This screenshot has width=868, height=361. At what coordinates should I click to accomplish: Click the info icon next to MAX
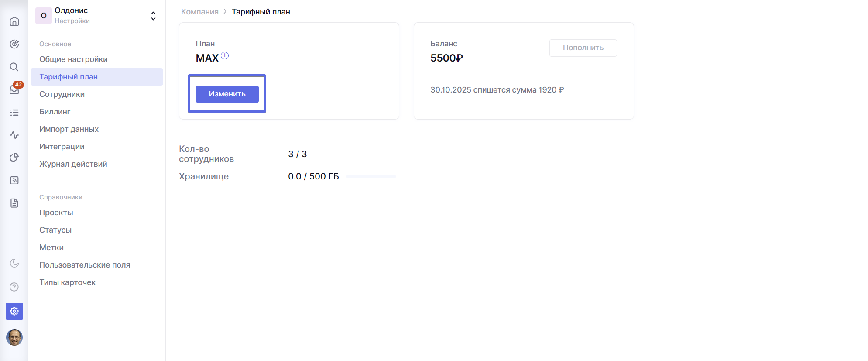(x=225, y=56)
